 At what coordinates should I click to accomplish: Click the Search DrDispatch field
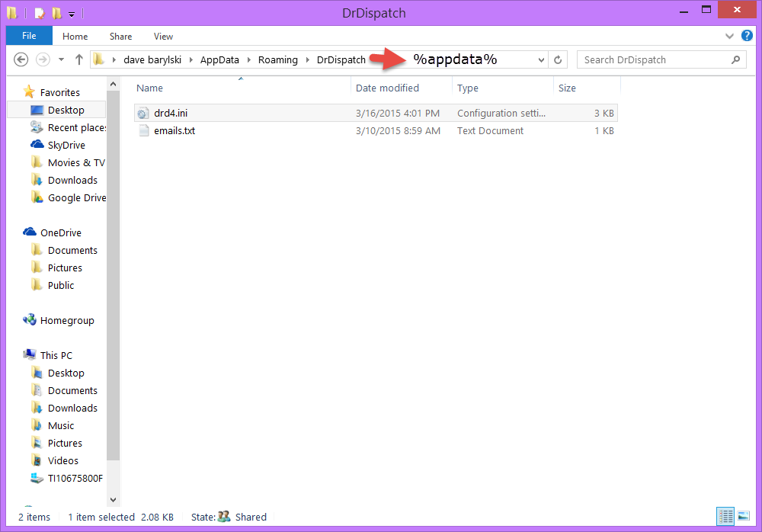tap(661, 59)
